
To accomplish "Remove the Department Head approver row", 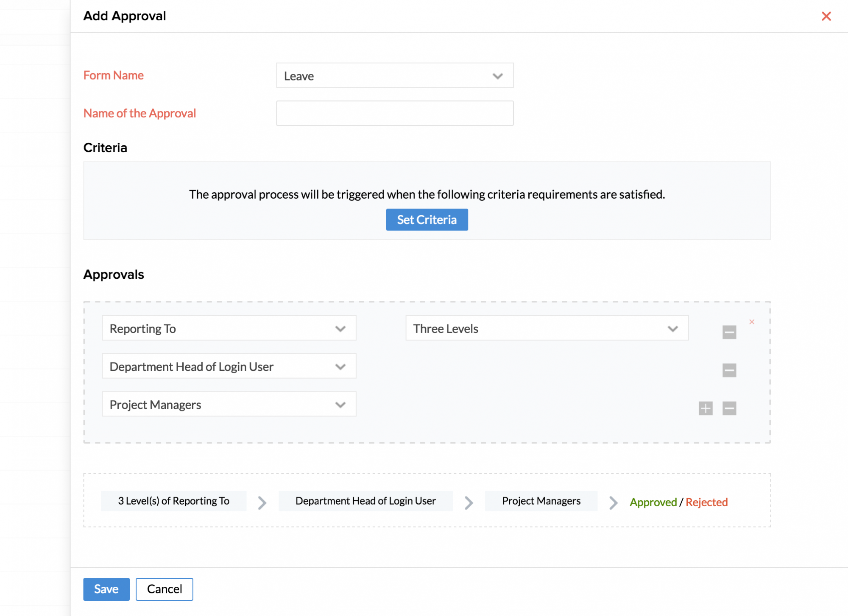I will point(729,370).
